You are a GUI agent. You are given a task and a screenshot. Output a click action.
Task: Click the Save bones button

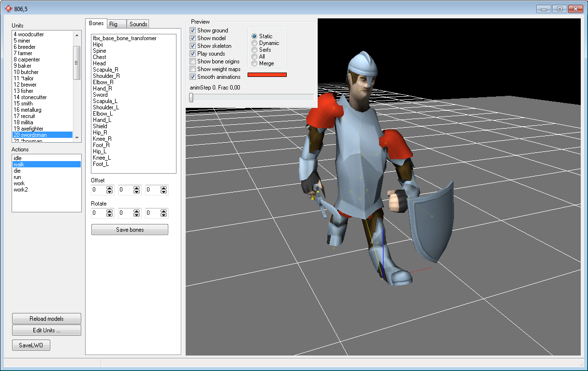130,230
